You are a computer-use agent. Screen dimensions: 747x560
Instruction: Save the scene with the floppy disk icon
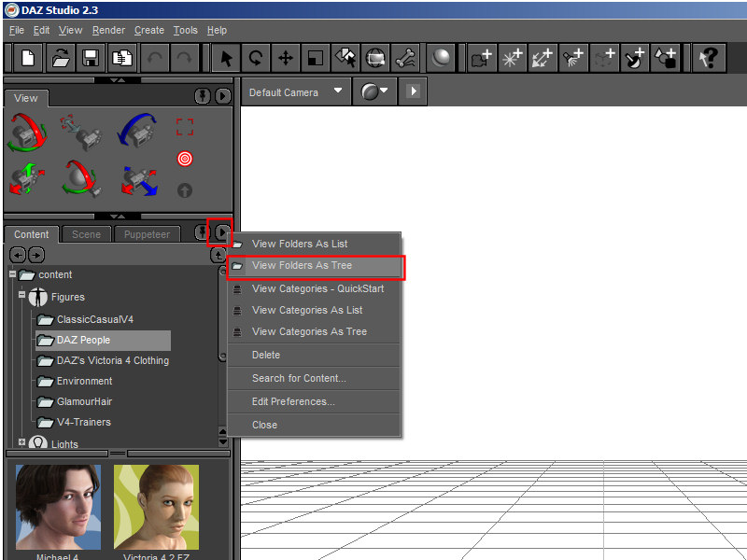pos(91,58)
